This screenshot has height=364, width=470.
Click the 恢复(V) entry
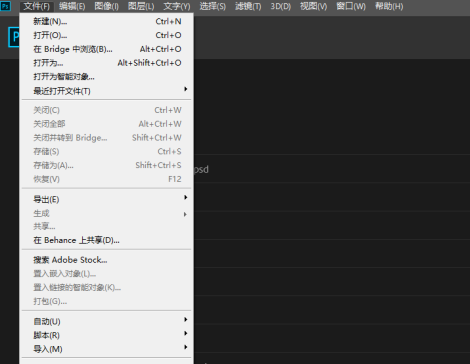107,179
